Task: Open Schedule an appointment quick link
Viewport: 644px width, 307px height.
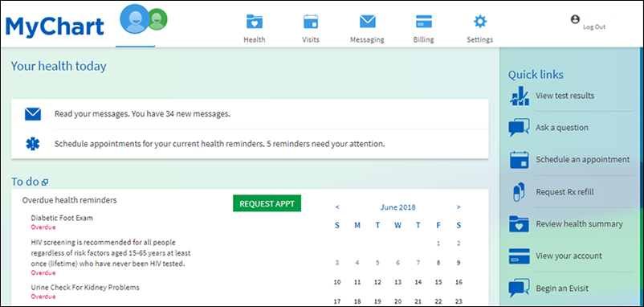Action: (x=582, y=159)
